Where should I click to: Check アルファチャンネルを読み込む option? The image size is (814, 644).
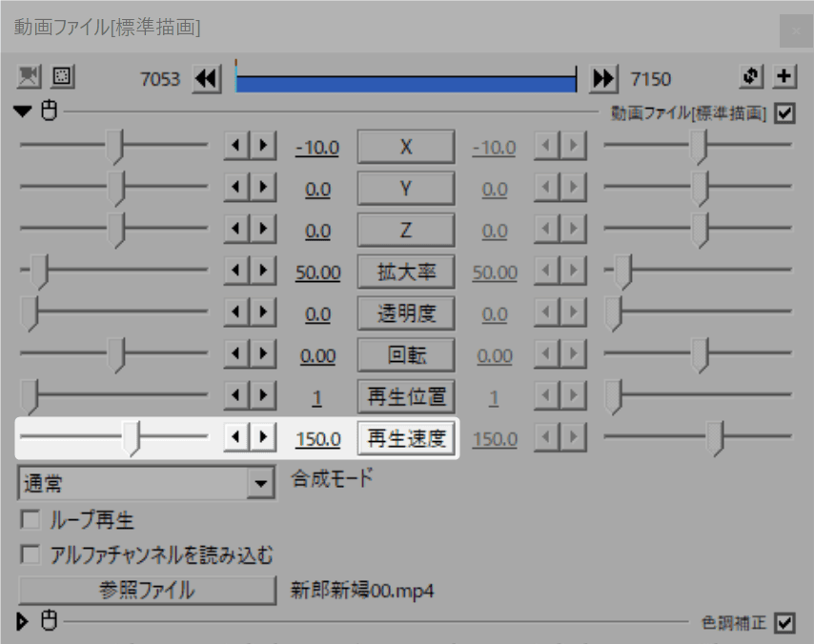[x=31, y=554]
